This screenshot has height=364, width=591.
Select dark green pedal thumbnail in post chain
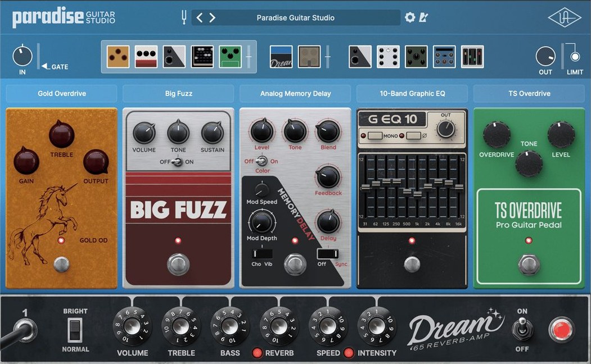[x=416, y=57]
